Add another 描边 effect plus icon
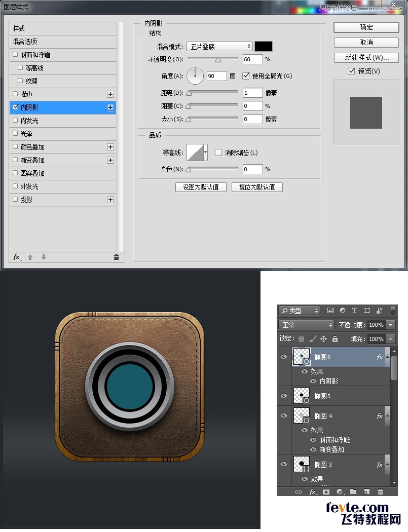This screenshot has height=532, width=408. tap(110, 94)
